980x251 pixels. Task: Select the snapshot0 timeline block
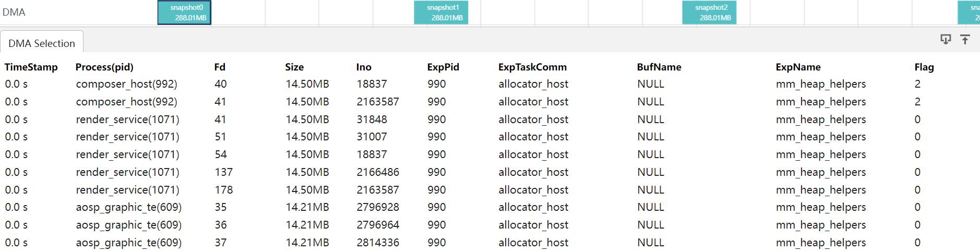(x=184, y=13)
